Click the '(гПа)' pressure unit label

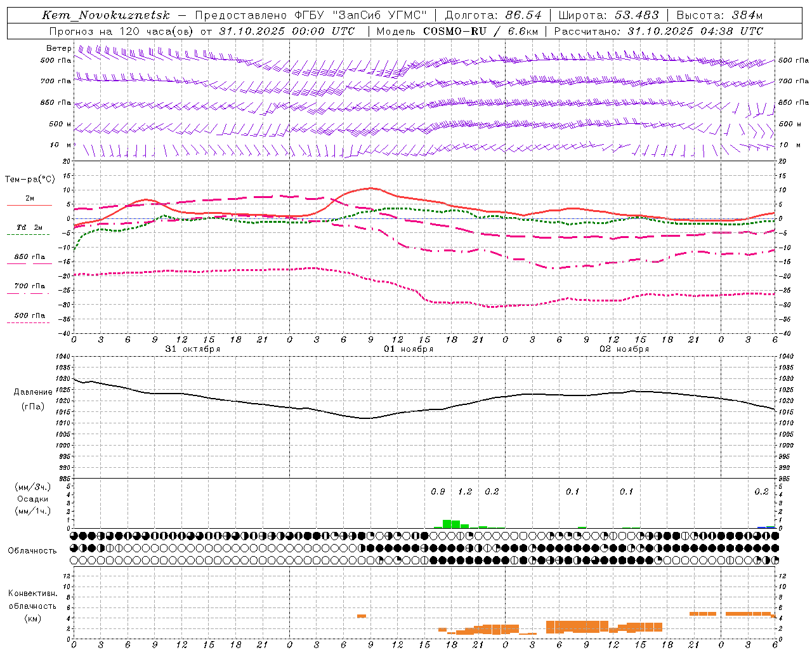click(33, 406)
